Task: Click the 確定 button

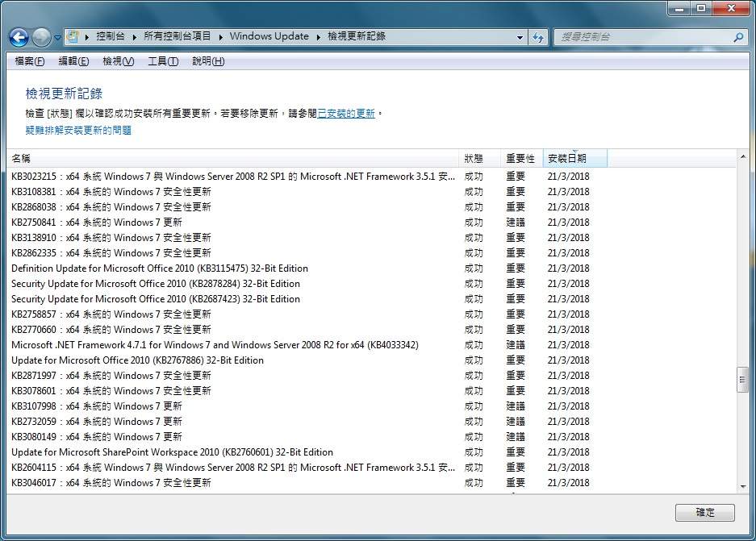Action: [705, 513]
